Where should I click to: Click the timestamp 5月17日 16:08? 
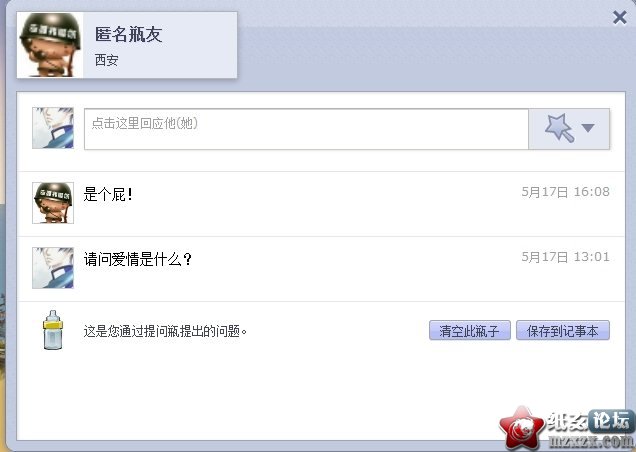pyautogui.click(x=565, y=192)
